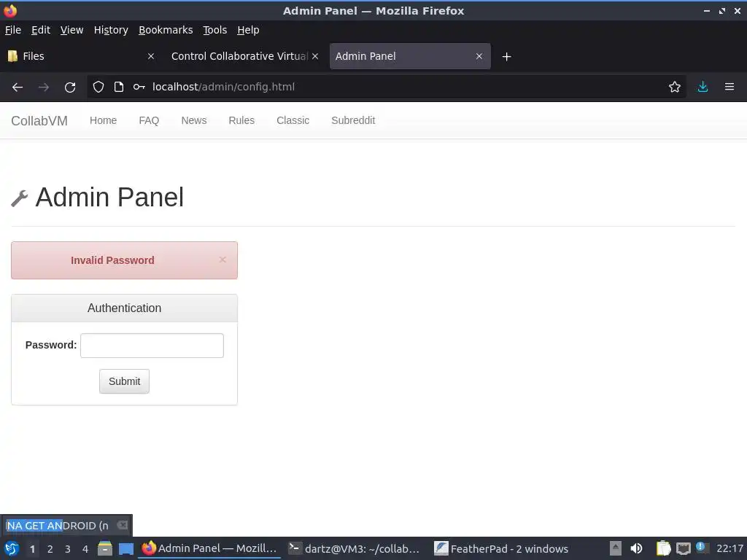Reload the Admin Panel page
This screenshot has width=747, height=560.
click(70, 87)
